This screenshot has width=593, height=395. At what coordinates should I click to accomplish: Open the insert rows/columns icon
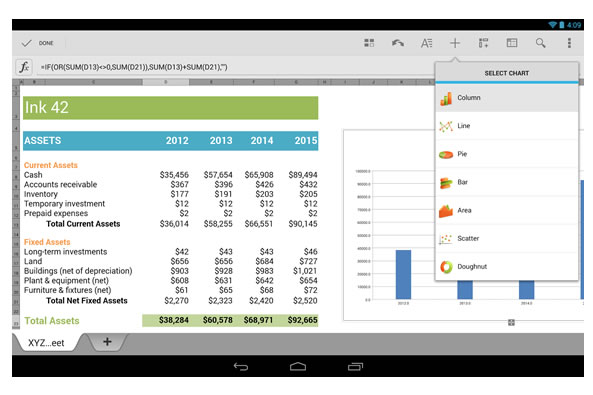pos(483,43)
